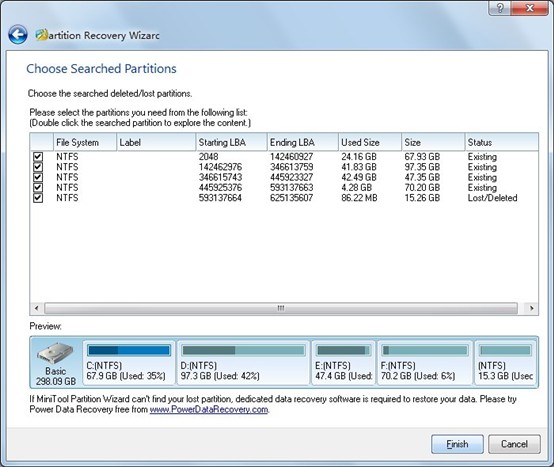The image size is (554, 467).
Task: Click used size value 4.28 GB
Action: (x=356, y=187)
